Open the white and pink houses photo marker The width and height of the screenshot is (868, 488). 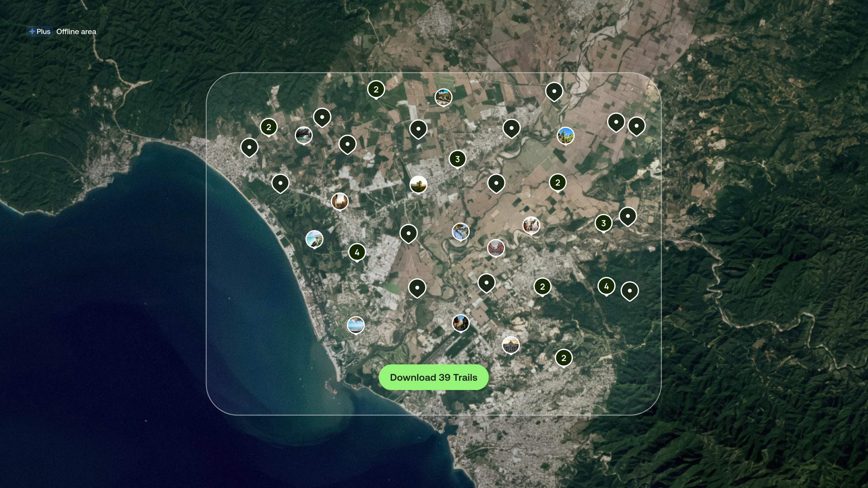pos(531,225)
